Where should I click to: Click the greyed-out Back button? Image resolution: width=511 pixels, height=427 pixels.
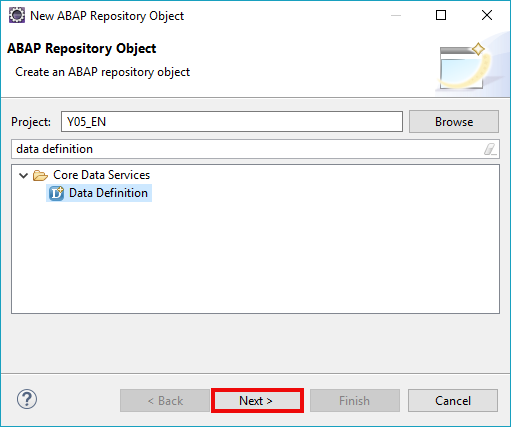click(165, 400)
